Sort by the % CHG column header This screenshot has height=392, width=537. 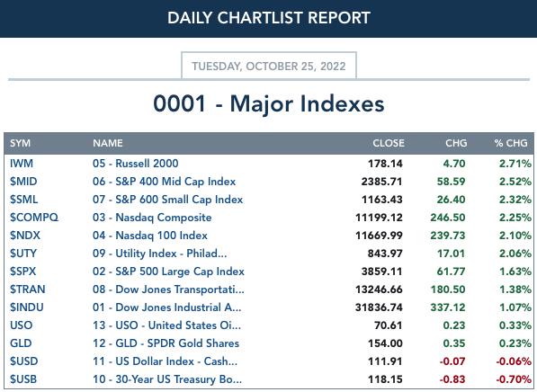[511, 143]
